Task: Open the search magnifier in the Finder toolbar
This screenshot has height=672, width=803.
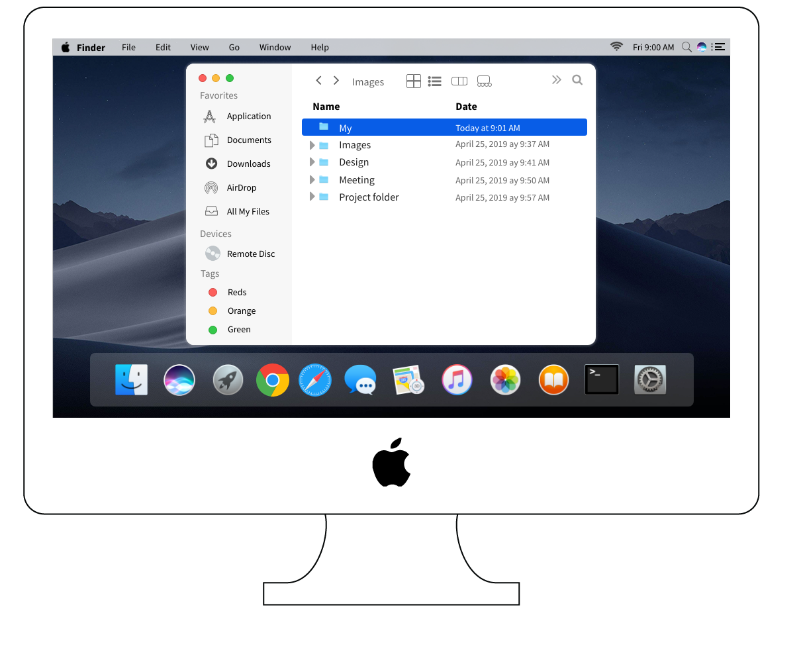Action: pos(577,79)
